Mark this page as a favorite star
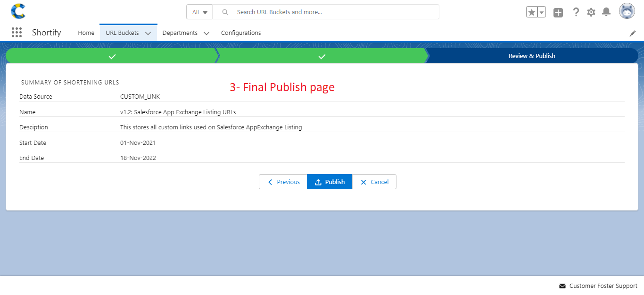The height and width of the screenshot is (295, 644). click(x=532, y=11)
